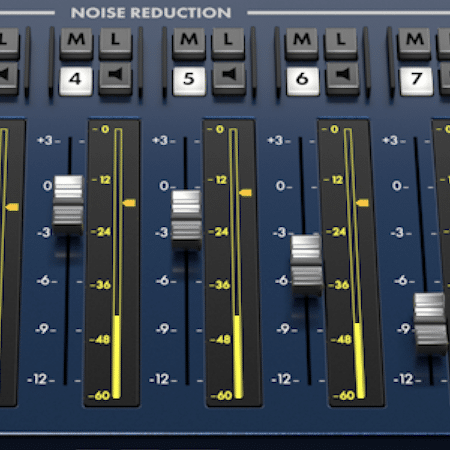Click channel 5 volume fader knob
Viewport: 450px width, 450px height.
(x=186, y=220)
